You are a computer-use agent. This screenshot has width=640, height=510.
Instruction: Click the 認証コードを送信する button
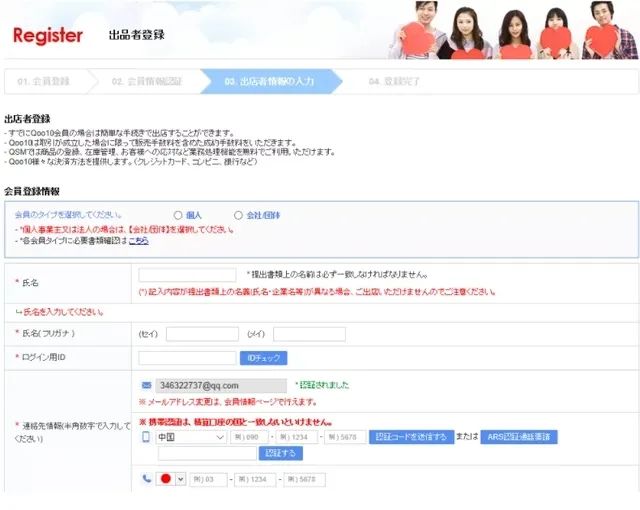pyautogui.click(x=411, y=437)
